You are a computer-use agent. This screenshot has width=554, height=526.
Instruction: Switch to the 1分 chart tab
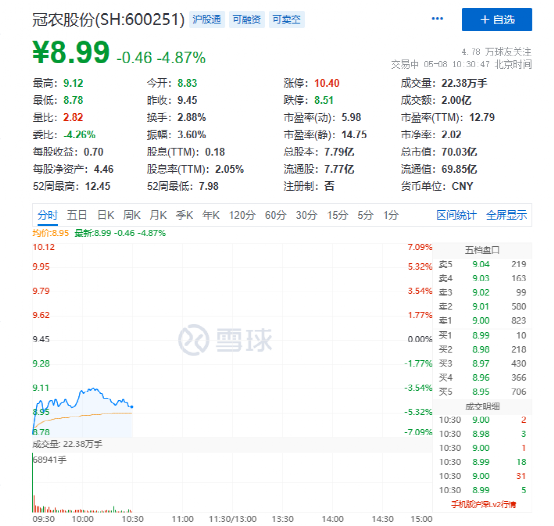(x=391, y=215)
